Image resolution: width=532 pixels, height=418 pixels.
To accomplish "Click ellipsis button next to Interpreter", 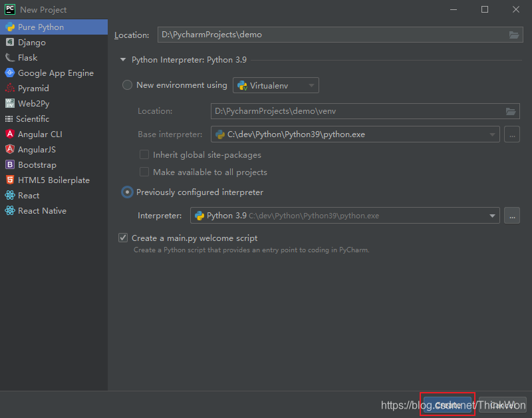I will pyautogui.click(x=512, y=216).
